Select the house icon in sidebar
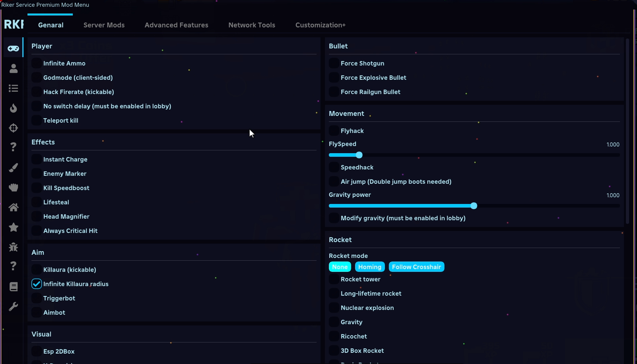 click(x=13, y=207)
